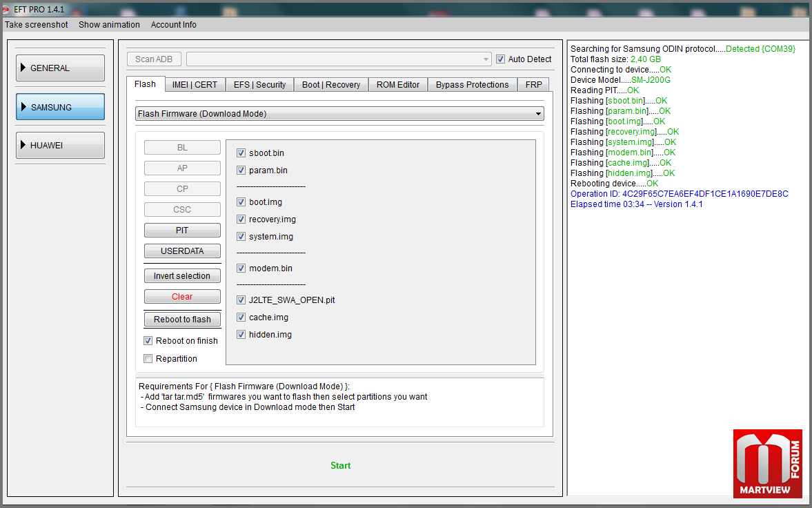
Task: Open the Show animation menu
Action: tap(109, 24)
